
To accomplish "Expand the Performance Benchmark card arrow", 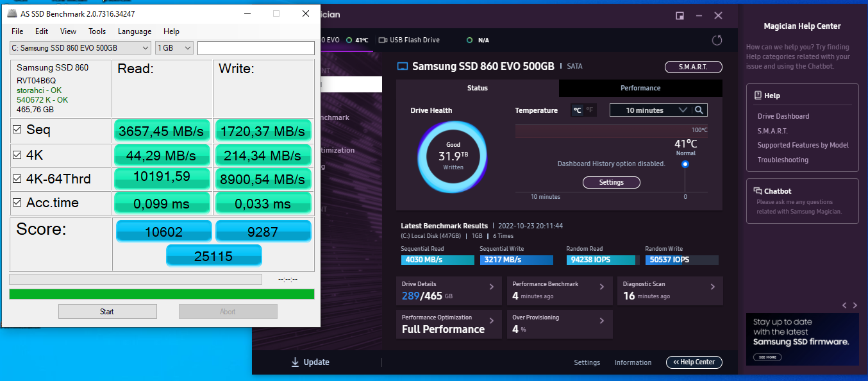I will click(602, 287).
